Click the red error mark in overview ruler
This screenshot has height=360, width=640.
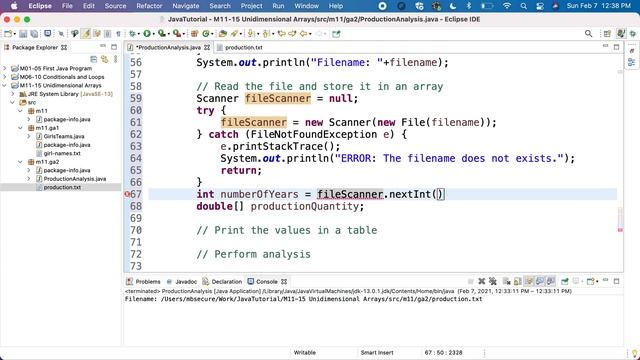pos(620,230)
